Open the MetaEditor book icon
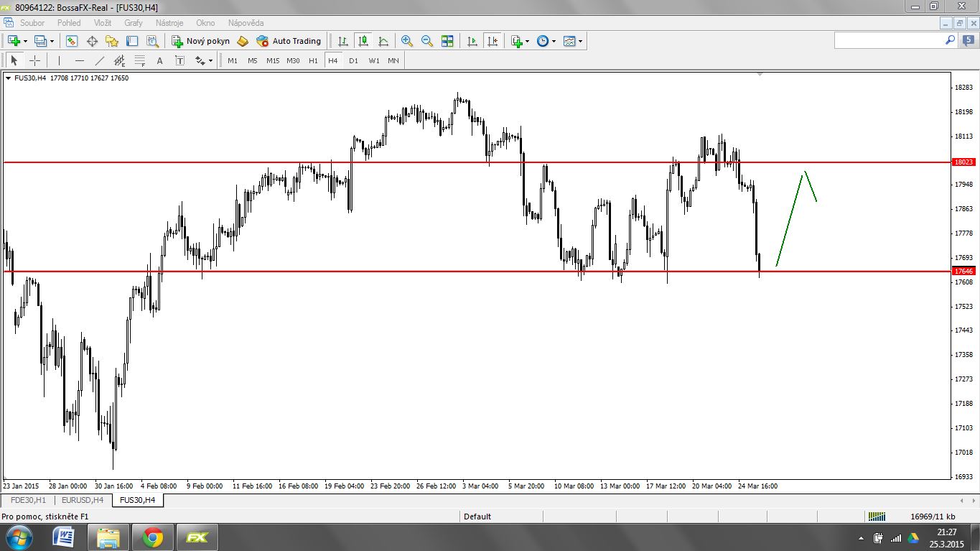Image resolution: width=980 pixels, height=551 pixels. pyautogui.click(x=243, y=41)
